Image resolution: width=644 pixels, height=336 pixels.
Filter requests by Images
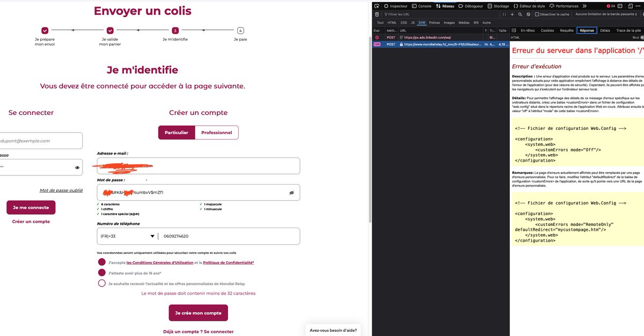point(449,23)
